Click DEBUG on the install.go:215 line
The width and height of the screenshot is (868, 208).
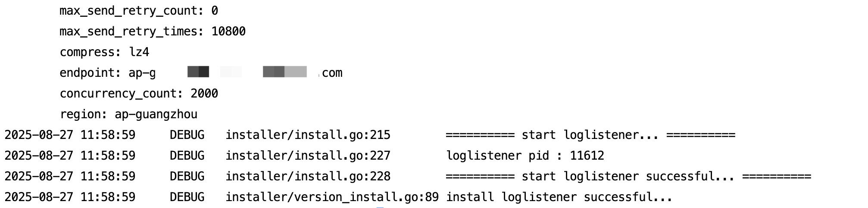pos(187,135)
